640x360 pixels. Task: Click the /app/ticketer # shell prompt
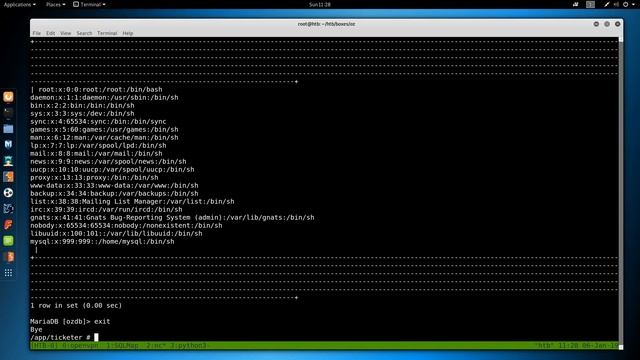60,338
